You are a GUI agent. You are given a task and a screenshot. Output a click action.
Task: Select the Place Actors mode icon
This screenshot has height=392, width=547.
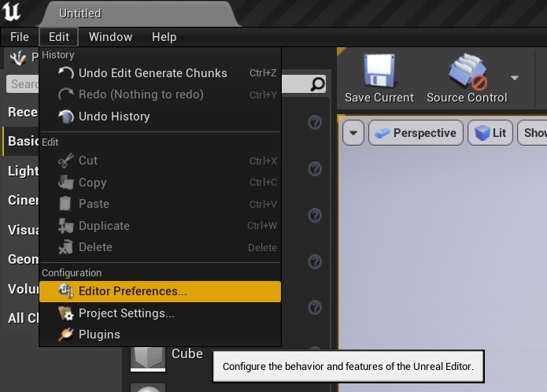(18, 57)
